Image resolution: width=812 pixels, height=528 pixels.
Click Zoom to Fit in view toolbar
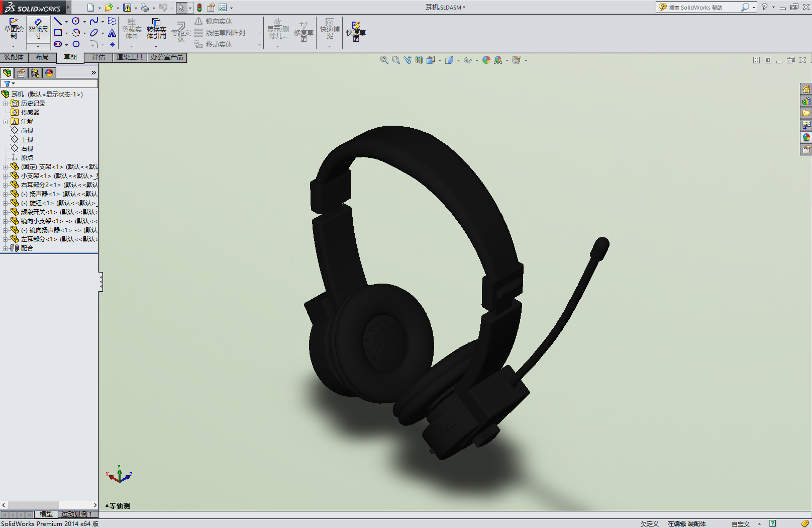coord(384,60)
